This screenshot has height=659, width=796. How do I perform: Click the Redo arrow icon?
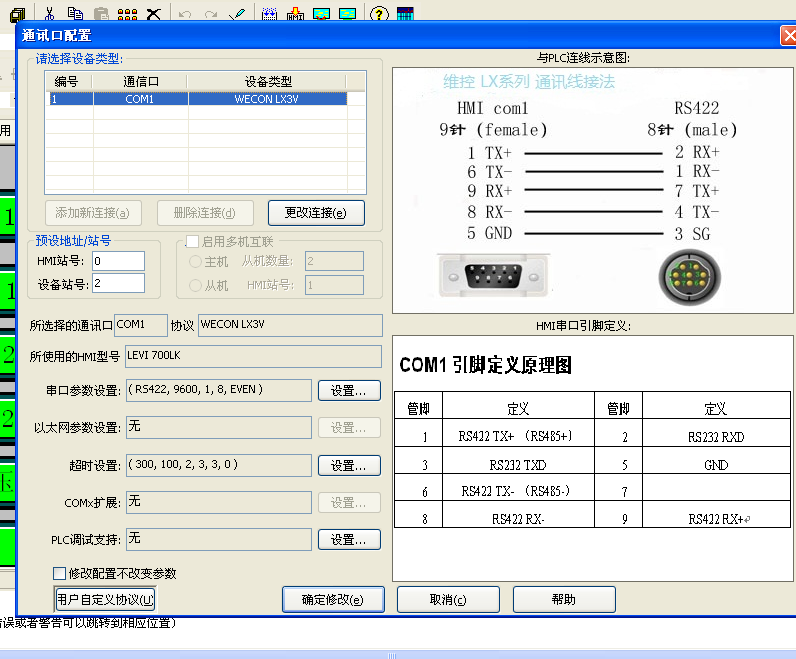point(210,14)
